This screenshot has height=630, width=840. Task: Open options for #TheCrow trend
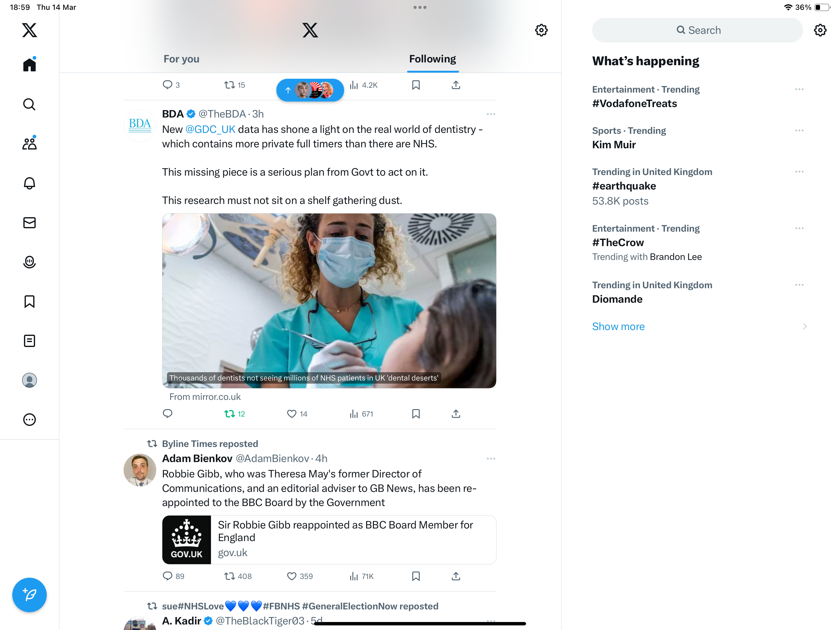(799, 228)
